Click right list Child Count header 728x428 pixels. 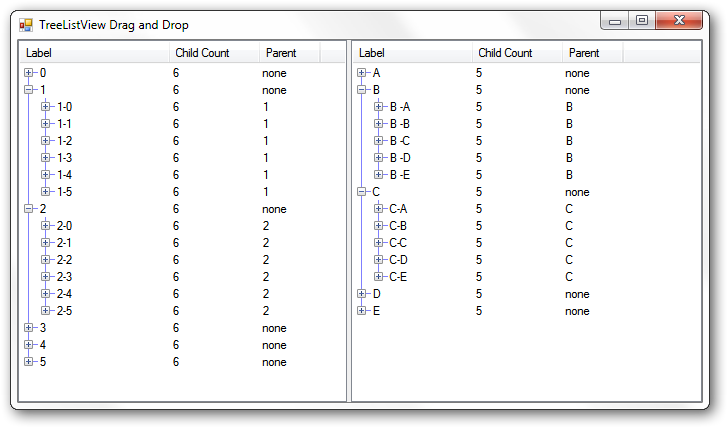tap(517, 53)
